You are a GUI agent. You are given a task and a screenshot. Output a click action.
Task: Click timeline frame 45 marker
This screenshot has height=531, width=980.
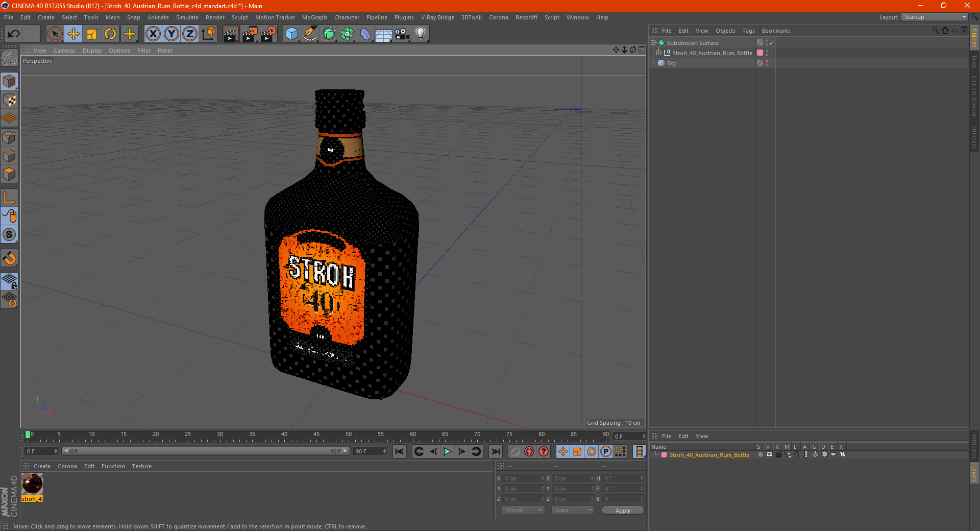(x=316, y=435)
